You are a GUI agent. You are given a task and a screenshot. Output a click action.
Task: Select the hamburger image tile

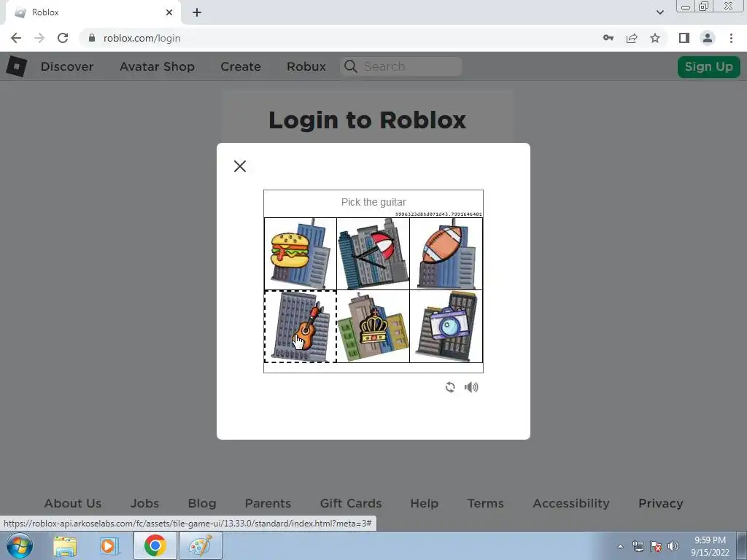pos(301,254)
